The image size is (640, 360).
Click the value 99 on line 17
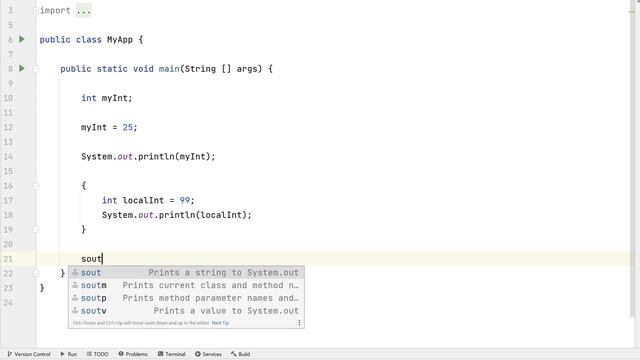(185, 200)
